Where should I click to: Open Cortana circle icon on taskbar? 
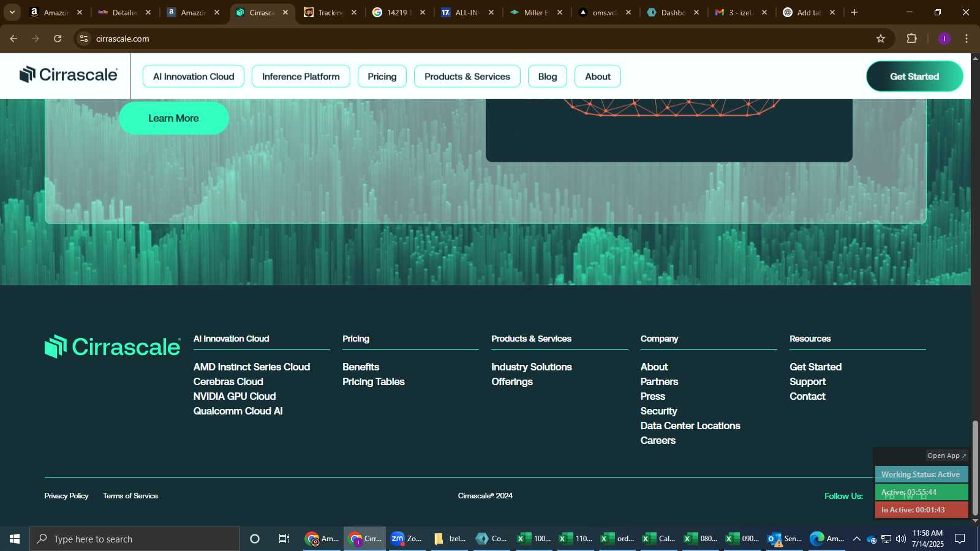[255, 539]
